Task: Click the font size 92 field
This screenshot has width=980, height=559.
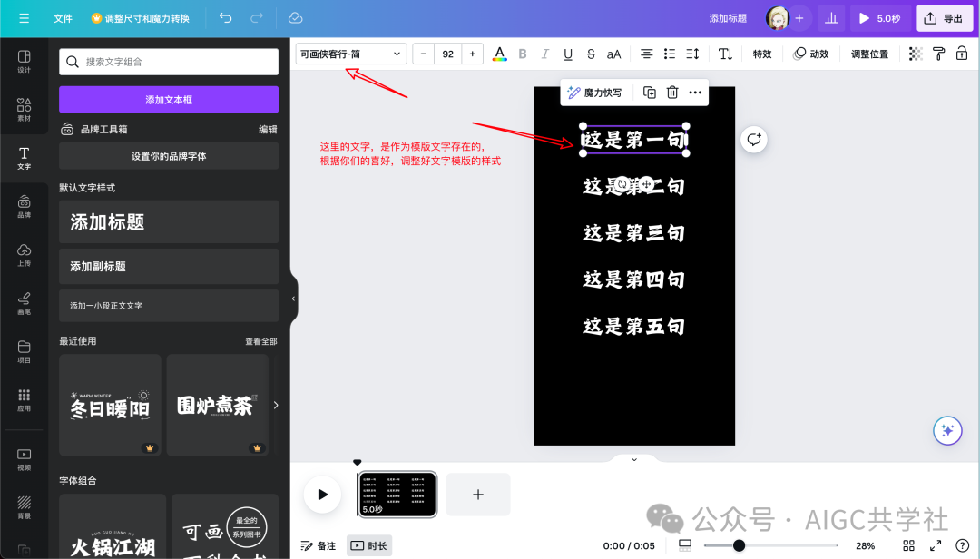Action: (x=448, y=54)
